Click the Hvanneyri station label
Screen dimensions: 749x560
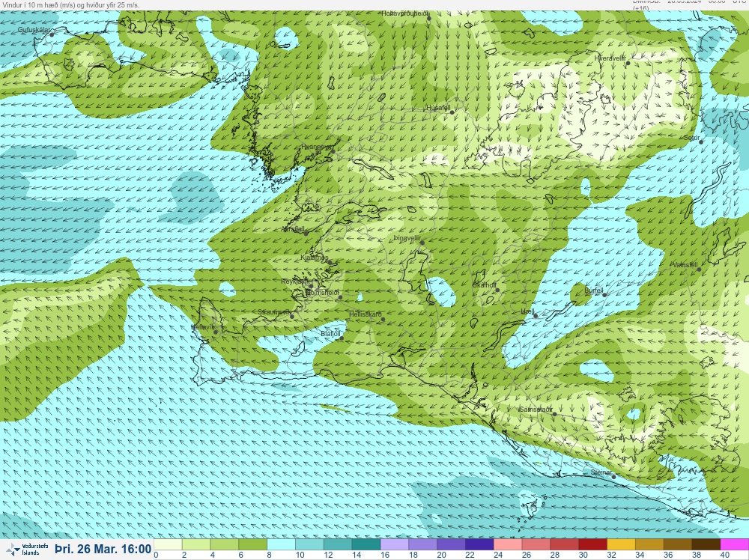pyautogui.click(x=317, y=147)
